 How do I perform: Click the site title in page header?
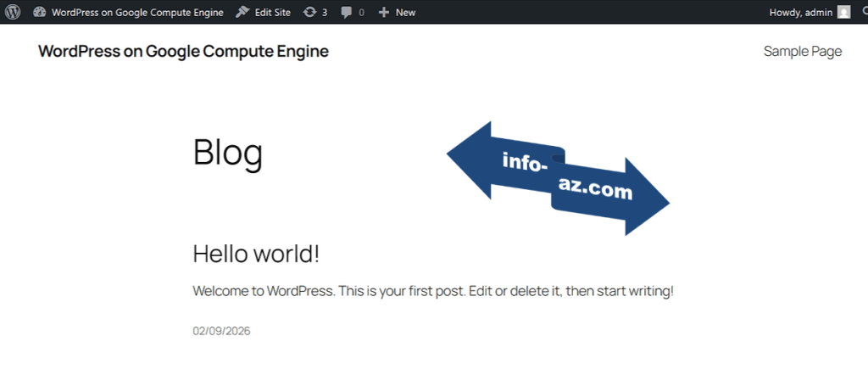pyautogui.click(x=183, y=52)
